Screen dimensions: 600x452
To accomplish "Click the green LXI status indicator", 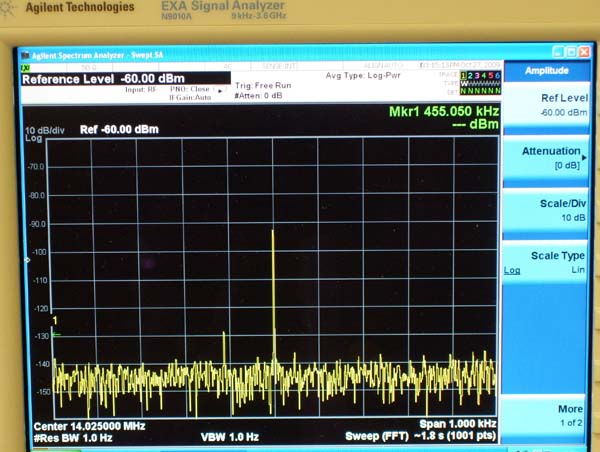I will 26,68.
